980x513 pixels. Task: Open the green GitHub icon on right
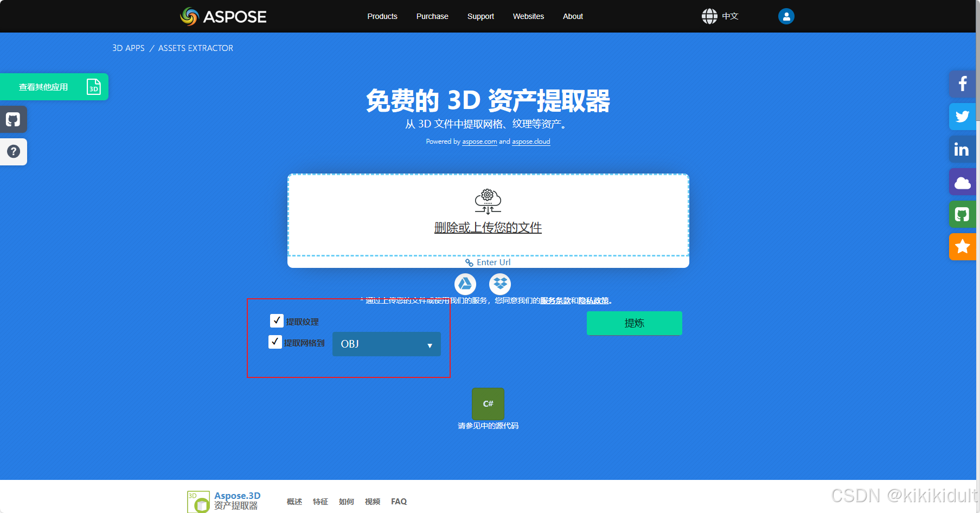962,214
